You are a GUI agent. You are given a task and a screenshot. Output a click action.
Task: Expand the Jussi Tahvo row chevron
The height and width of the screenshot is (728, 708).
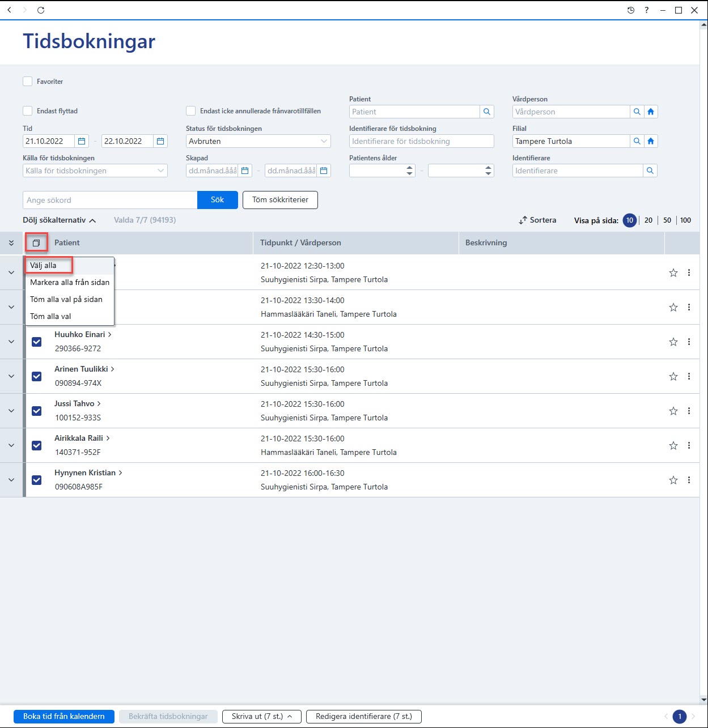pos(11,411)
